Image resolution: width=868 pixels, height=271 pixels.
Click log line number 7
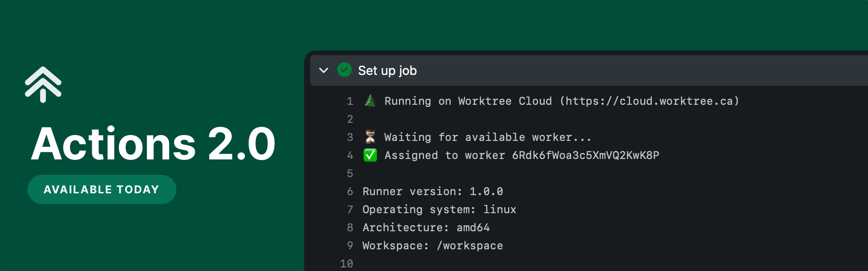350,210
